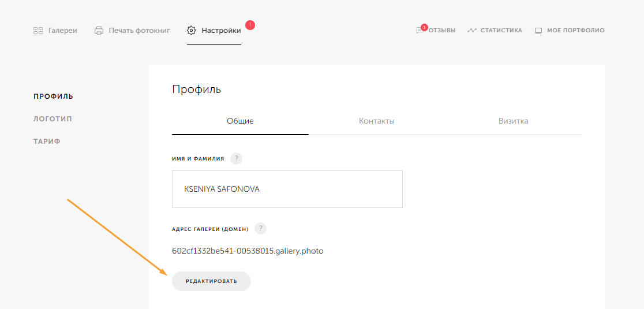
Task: Select the Общие tab
Action: tap(240, 121)
